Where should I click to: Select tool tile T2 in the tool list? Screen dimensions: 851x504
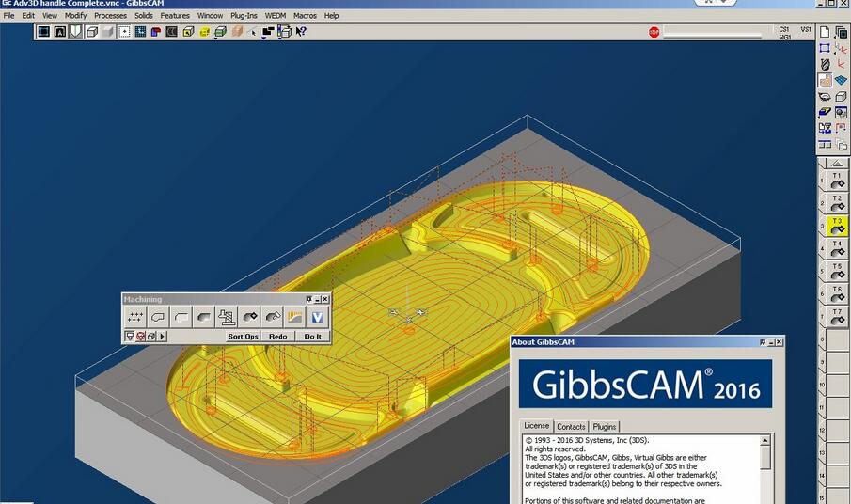(x=837, y=203)
